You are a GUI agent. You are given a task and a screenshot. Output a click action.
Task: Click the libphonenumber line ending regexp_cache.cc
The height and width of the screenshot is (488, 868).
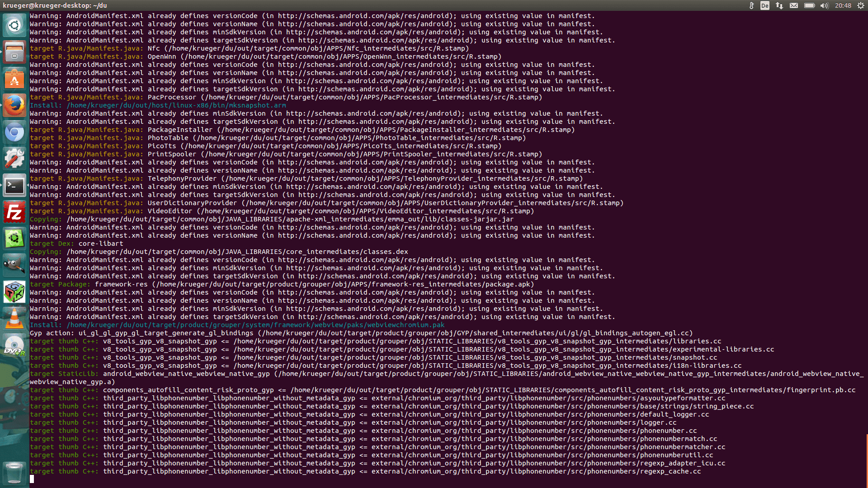click(365, 471)
